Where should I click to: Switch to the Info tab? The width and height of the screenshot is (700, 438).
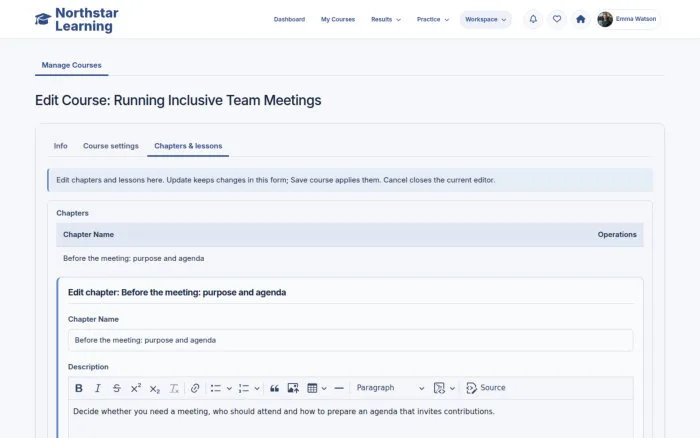click(x=60, y=146)
